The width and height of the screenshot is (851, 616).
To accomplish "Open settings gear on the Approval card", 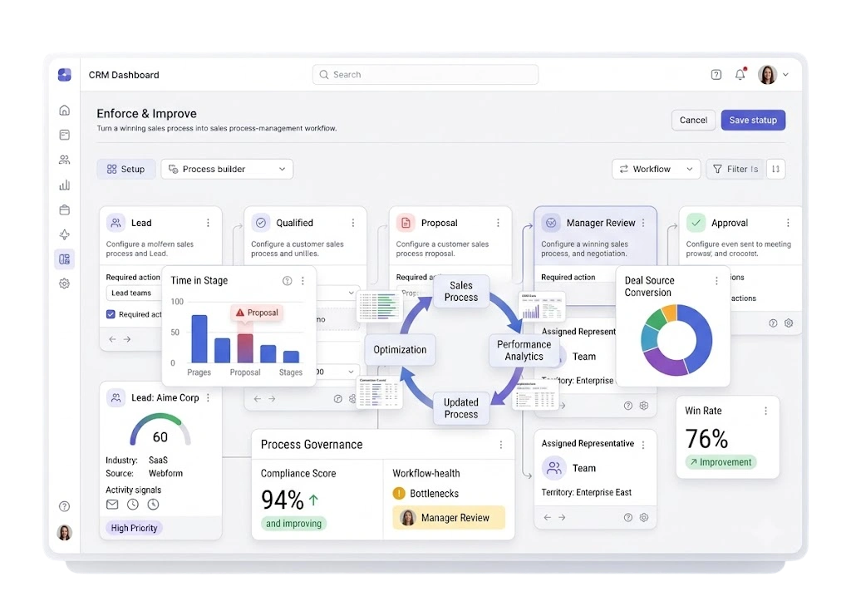I will pyautogui.click(x=789, y=323).
